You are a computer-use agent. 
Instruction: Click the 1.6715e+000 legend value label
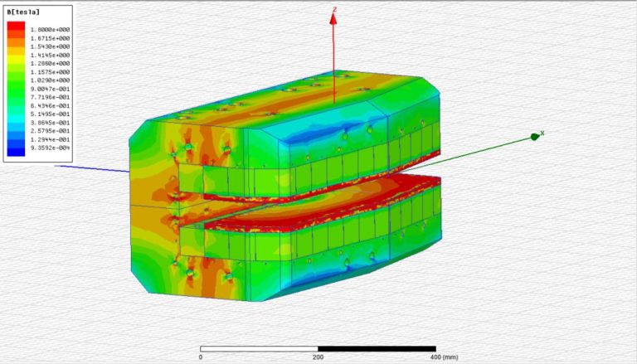[x=51, y=38]
